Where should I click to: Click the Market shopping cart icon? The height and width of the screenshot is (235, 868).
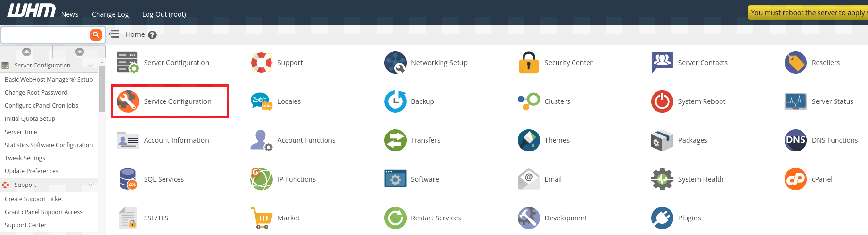pyautogui.click(x=262, y=218)
